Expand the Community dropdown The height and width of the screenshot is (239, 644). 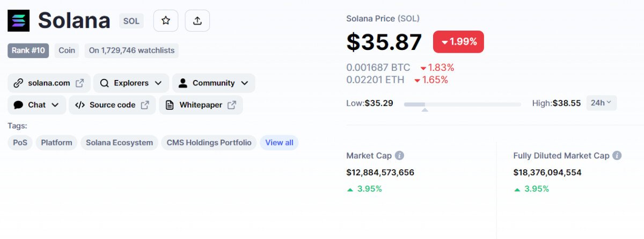[x=214, y=83]
